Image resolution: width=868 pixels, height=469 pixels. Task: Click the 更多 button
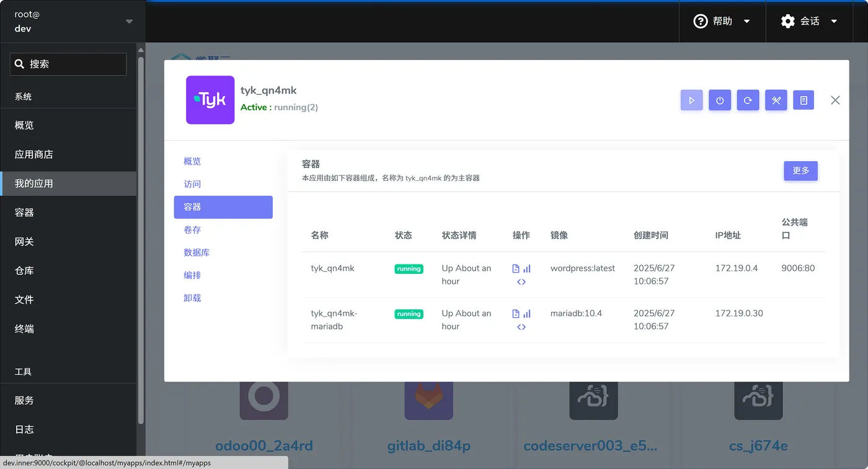click(x=800, y=170)
